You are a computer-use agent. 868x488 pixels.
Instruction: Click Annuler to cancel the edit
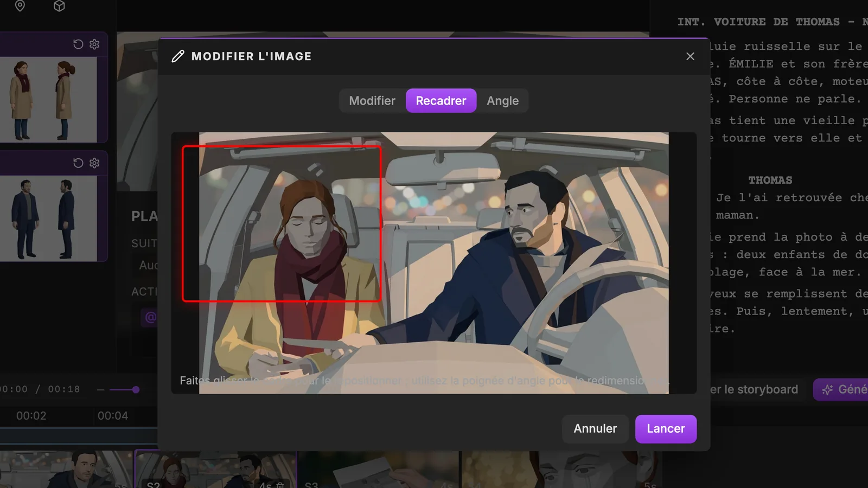point(595,428)
